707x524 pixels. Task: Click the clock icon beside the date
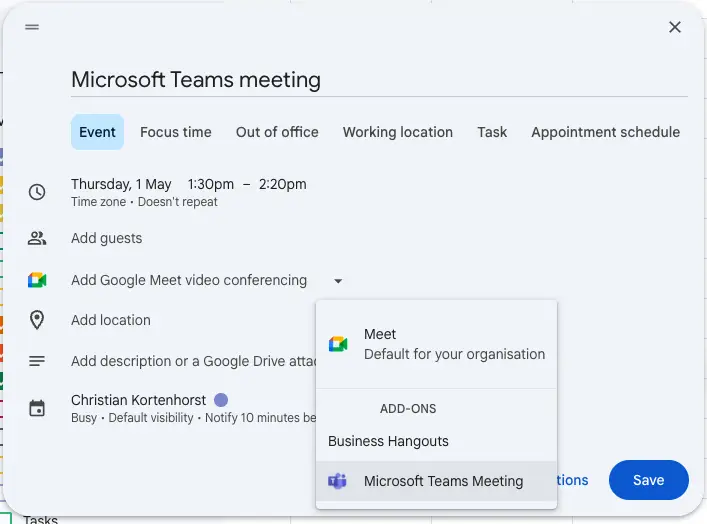(x=37, y=192)
